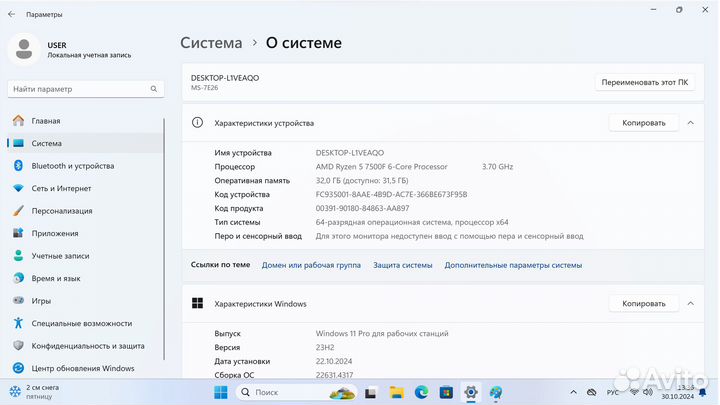Open Task View from the taskbar

point(371,393)
